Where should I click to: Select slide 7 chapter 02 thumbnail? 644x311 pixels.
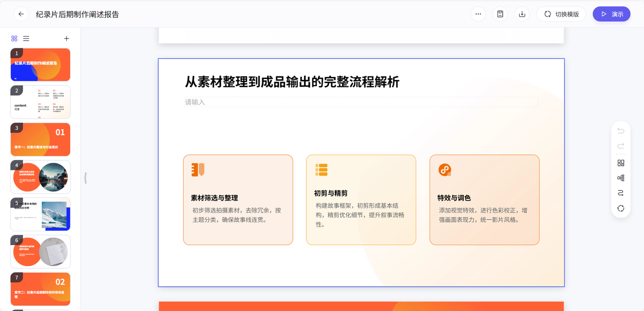tap(40, 289)
